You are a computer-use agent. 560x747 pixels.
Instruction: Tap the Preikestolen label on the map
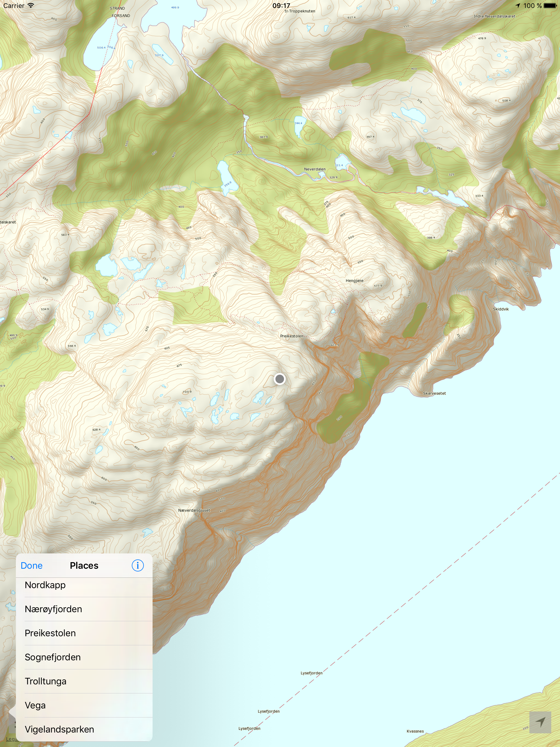[x=291, y=336]
